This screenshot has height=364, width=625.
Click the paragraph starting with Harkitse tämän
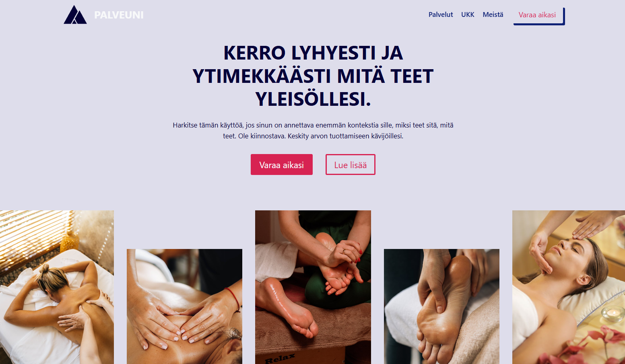point(313,131)
